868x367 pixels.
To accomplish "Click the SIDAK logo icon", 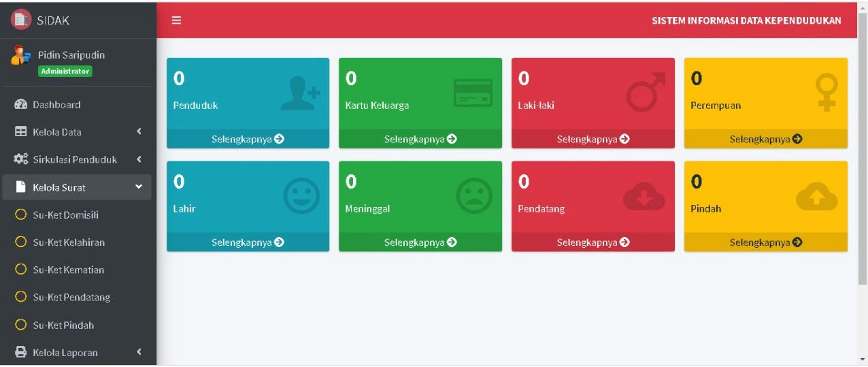I will click(x=21, y=20).
